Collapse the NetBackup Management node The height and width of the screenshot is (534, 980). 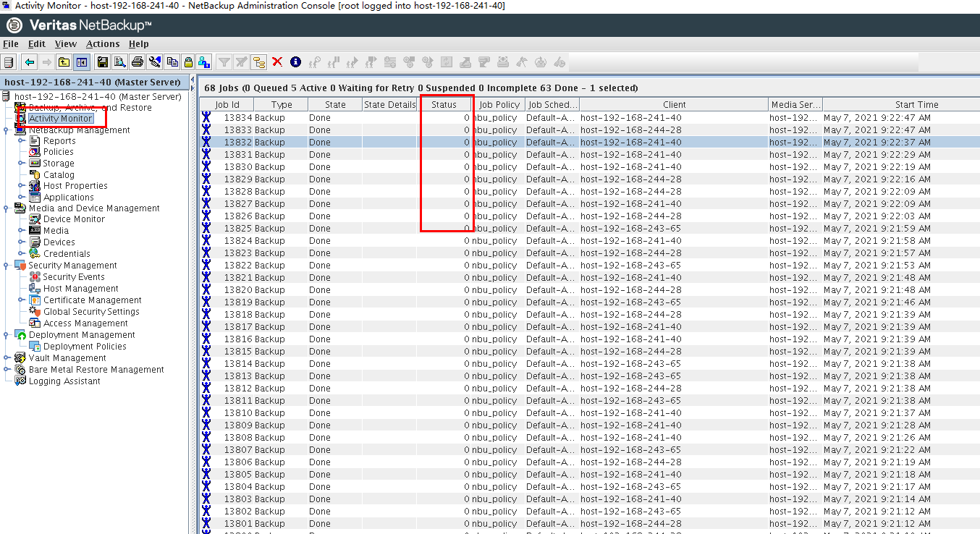tap(7, 130)
